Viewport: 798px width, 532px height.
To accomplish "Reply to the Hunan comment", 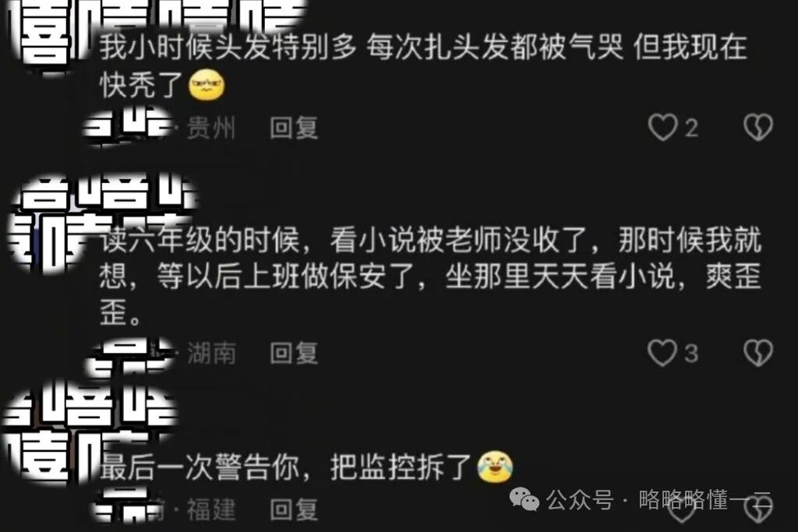I will [x=294, y=353].
